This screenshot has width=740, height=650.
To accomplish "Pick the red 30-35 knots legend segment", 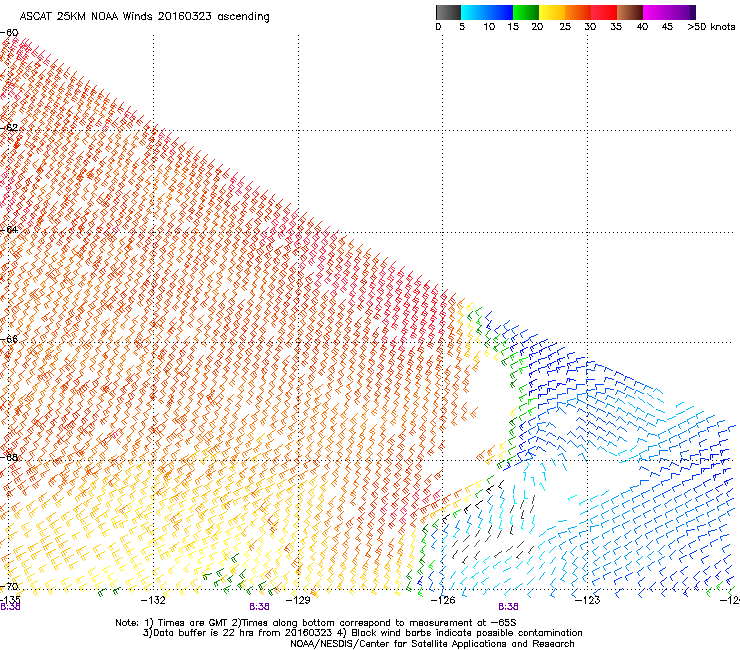I will (x=604, y=12).
